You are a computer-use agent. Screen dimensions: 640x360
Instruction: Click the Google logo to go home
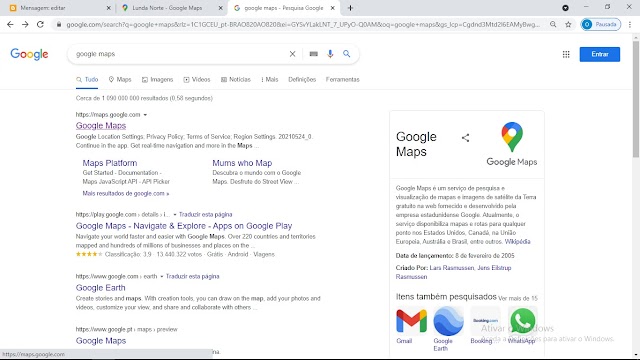click(29, 54)
